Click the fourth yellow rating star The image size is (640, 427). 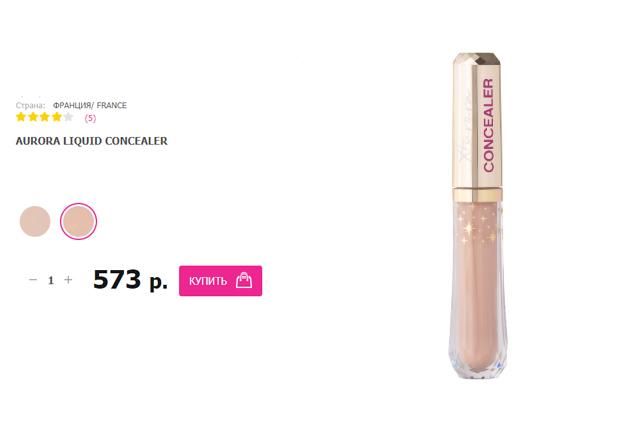57,117
